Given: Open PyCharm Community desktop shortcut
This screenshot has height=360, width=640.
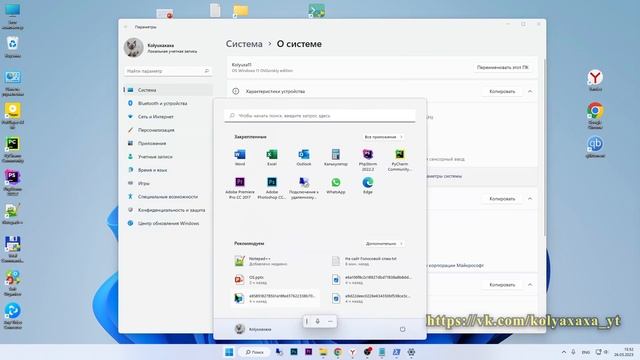Looking at the screenshot, I should pos(13,150).
